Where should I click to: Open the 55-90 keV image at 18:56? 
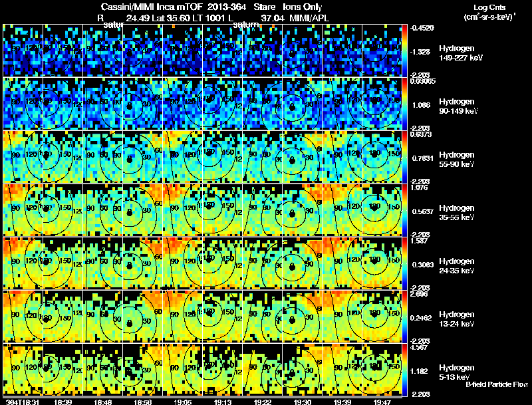(143, 157)
